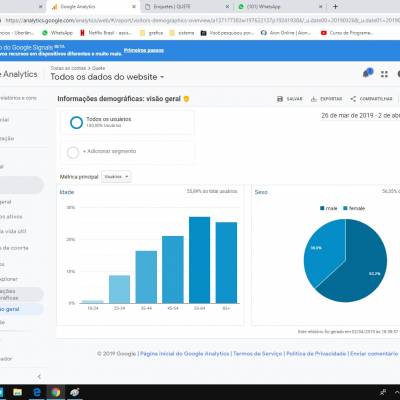The image size is (400, 400).
Task: Collapse sidebar with the chevron arrow
Action: pos(39,377)
